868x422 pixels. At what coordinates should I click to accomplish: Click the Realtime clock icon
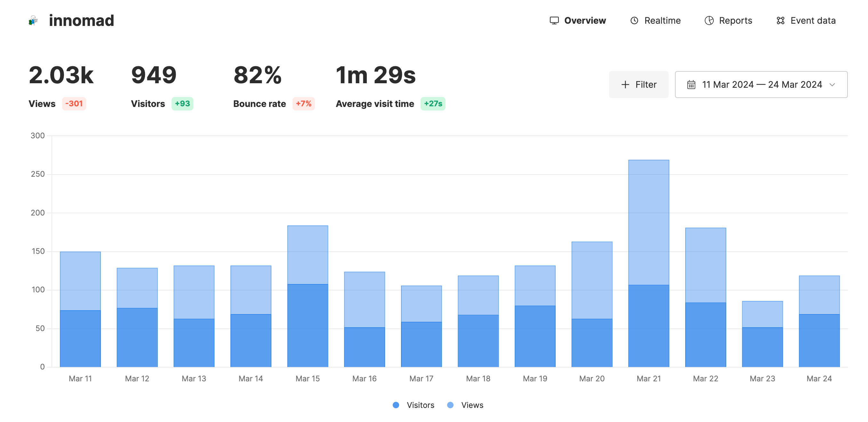(634, 20)
